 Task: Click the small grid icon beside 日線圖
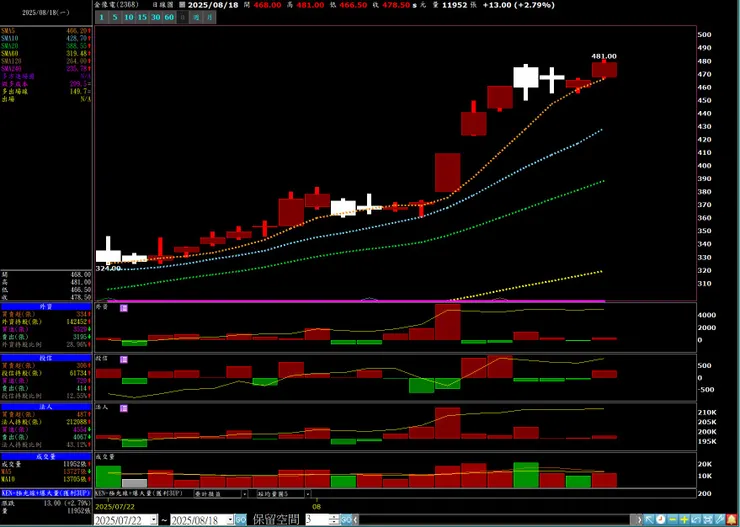tap(183, 5)
